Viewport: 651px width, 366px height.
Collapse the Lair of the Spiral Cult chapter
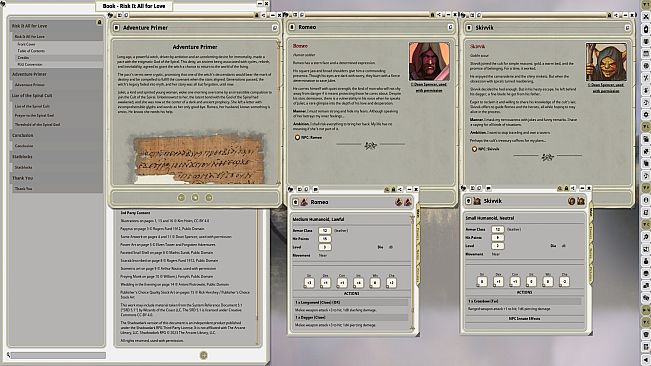[56, 95]
